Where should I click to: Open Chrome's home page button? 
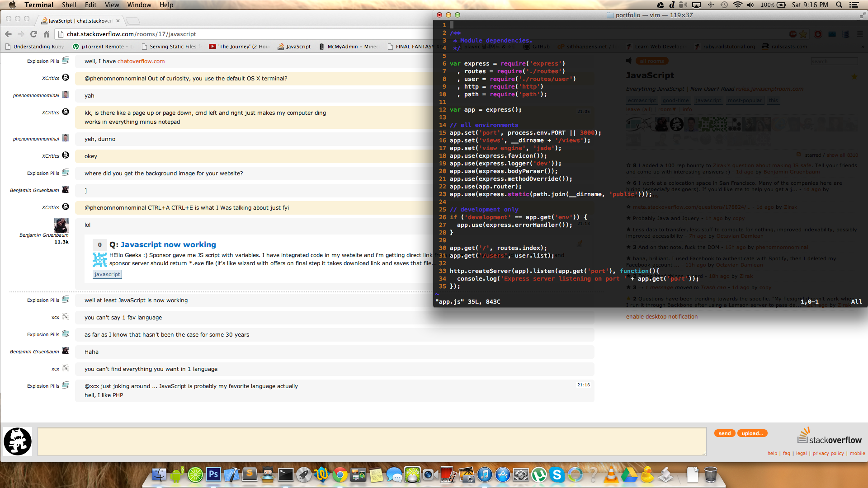click(x=46, y=34)
